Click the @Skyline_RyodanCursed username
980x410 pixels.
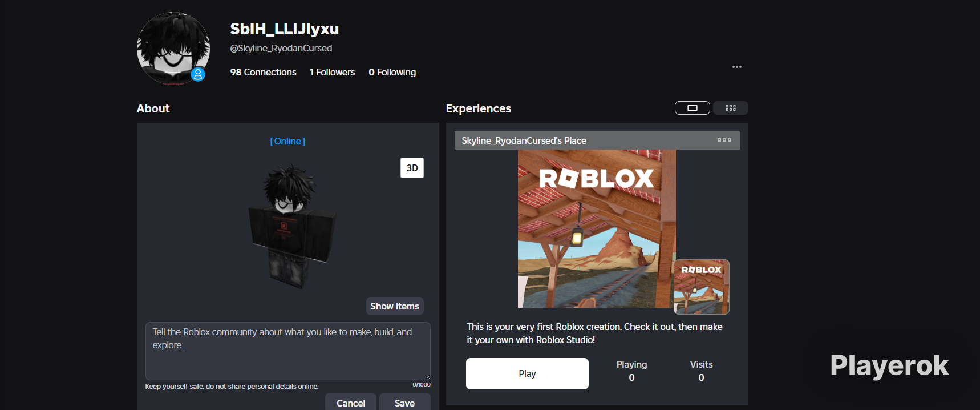pyautogui.click(x=281, y=48)
